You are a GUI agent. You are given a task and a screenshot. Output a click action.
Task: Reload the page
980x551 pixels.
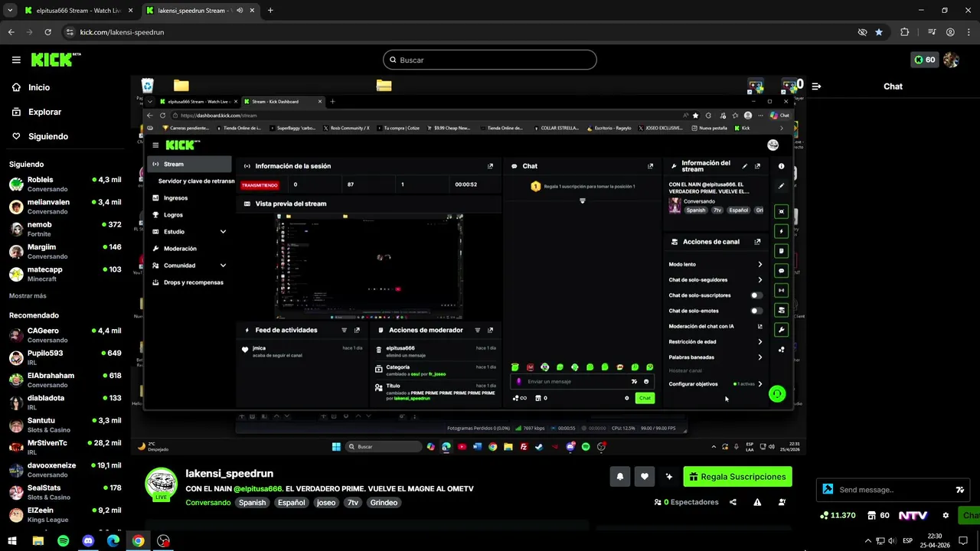coord(47,32)
